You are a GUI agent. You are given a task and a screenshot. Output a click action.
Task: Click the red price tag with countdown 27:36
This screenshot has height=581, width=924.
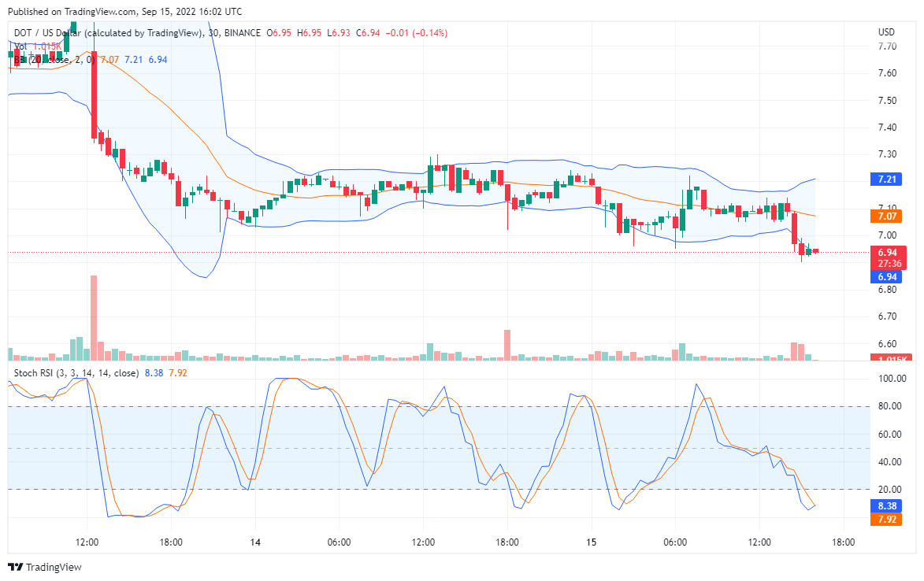coord(888,258)
